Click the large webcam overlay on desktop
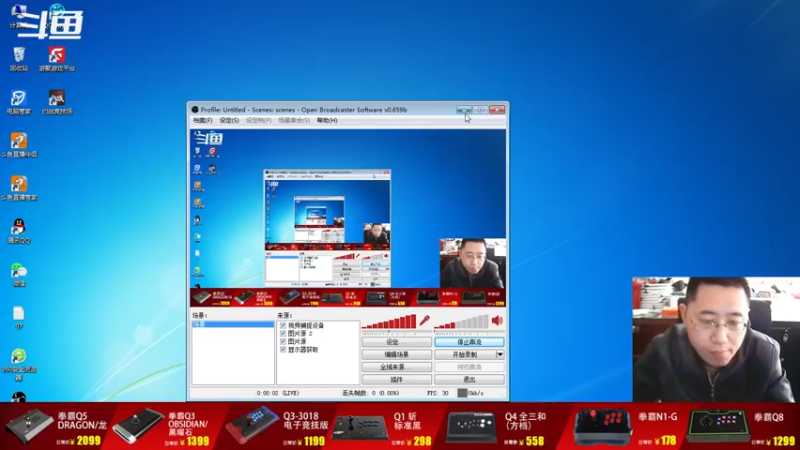800x450 pixels. click(x=716, y=339)
